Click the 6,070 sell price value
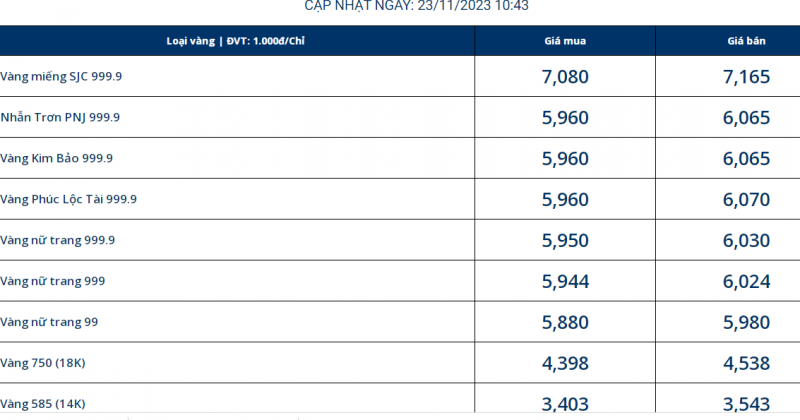The image size is (800, 420). coord(746,199)
